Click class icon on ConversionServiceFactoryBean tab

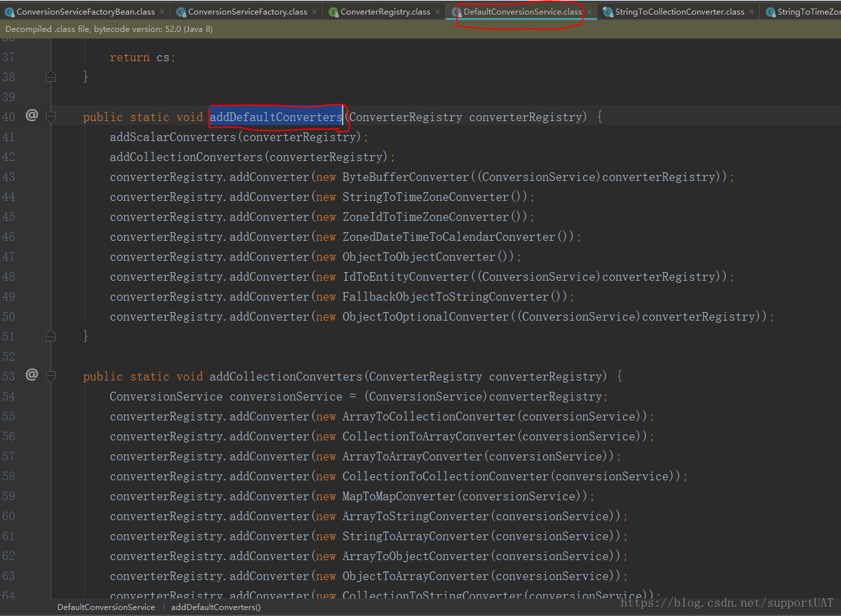(x=9, y=12)
